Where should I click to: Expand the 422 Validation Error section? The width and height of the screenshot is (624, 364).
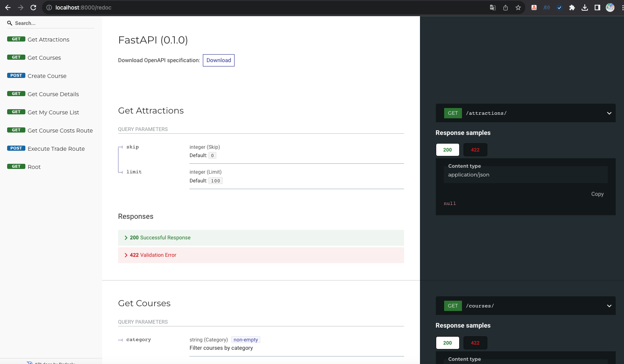153,255
